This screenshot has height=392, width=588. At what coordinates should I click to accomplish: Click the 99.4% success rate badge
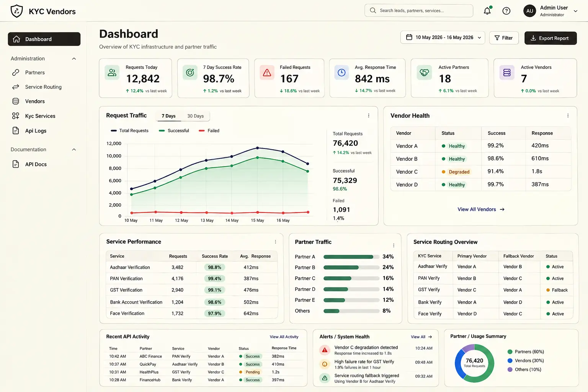pos(215,279)
